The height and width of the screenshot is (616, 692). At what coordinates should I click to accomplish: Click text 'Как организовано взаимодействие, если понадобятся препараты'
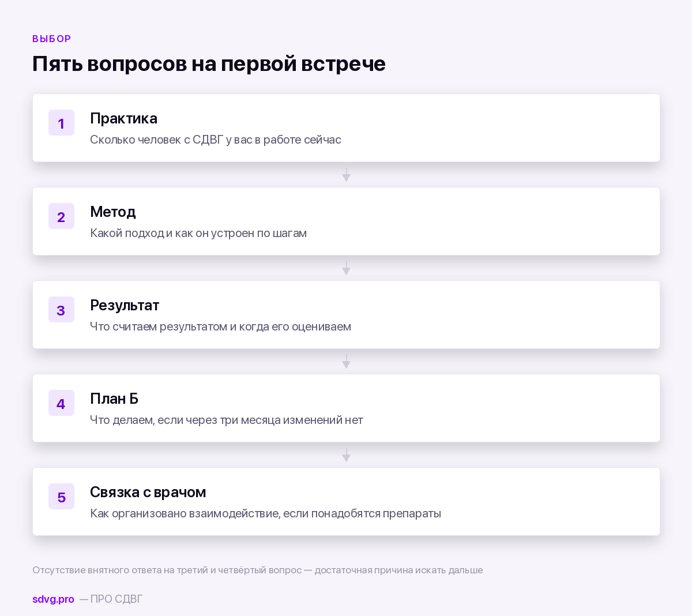(265, 513)
